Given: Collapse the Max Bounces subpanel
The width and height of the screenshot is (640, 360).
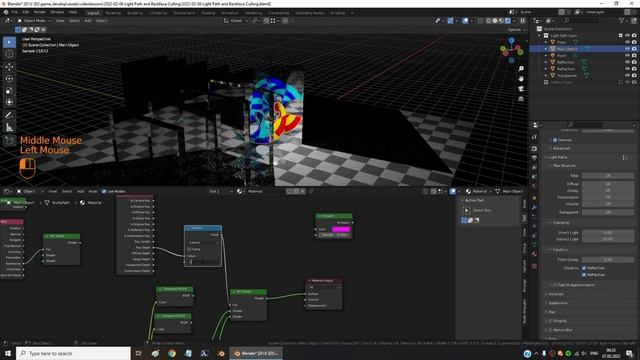Looking at the screenshot, I should [x=564, y=166].
